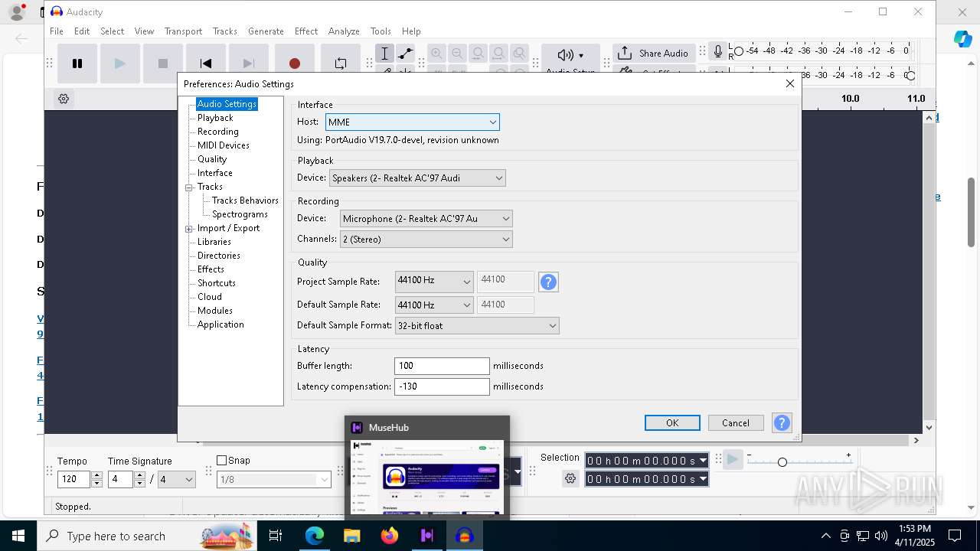Open the File menu

(x=57, y=31)
